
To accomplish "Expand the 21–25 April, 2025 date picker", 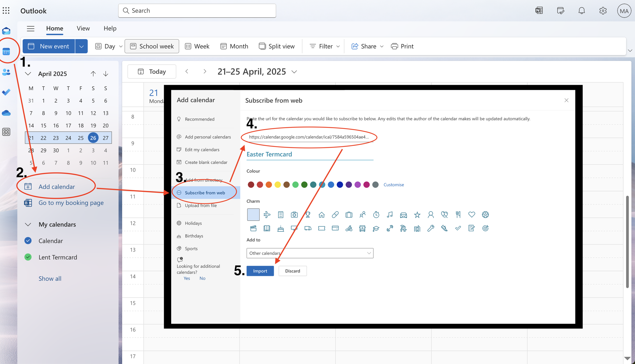I will coord(294,72).
